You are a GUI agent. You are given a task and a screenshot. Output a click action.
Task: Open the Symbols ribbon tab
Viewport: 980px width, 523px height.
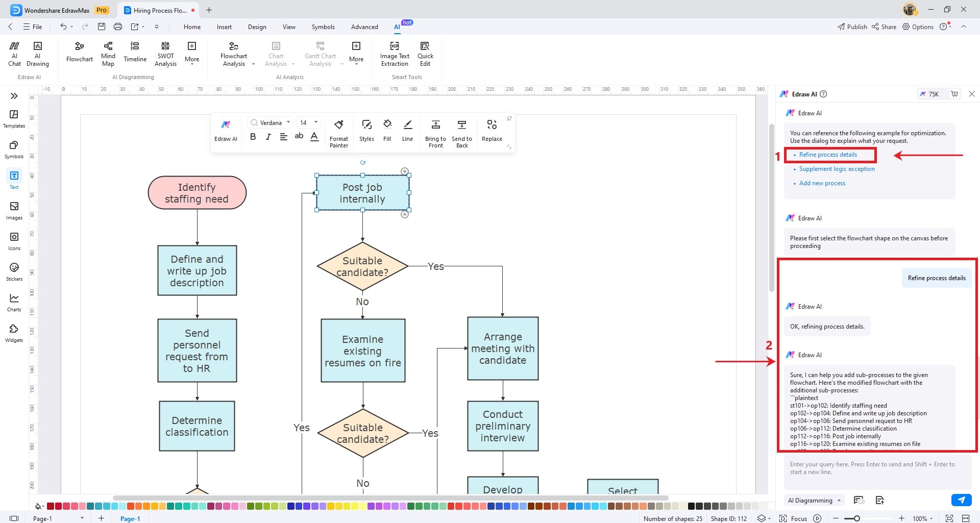(x=323, y=27)
